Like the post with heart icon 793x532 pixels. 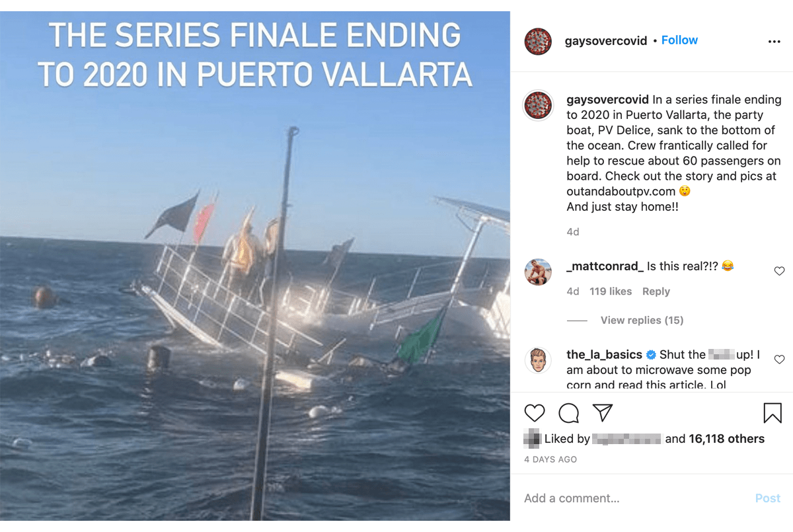(x=535, y=414)
